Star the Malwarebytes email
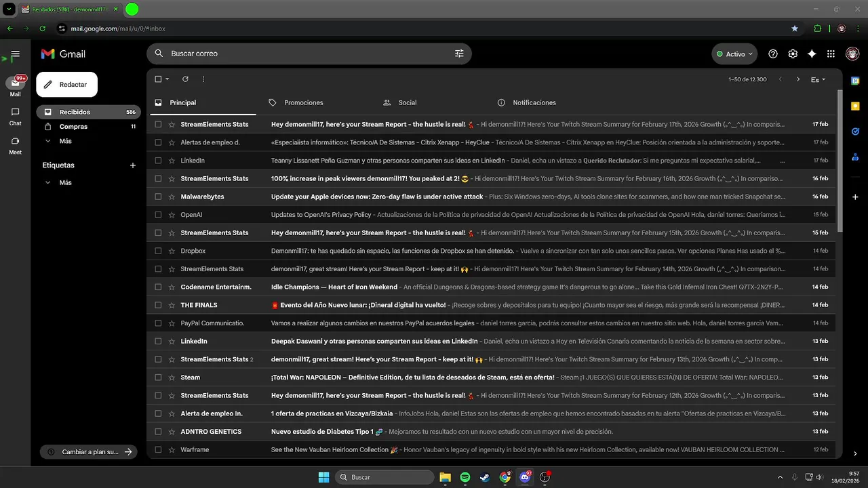The height and width of the screenshot is (488, 868). pyautogui.click(x=172, y=197)
